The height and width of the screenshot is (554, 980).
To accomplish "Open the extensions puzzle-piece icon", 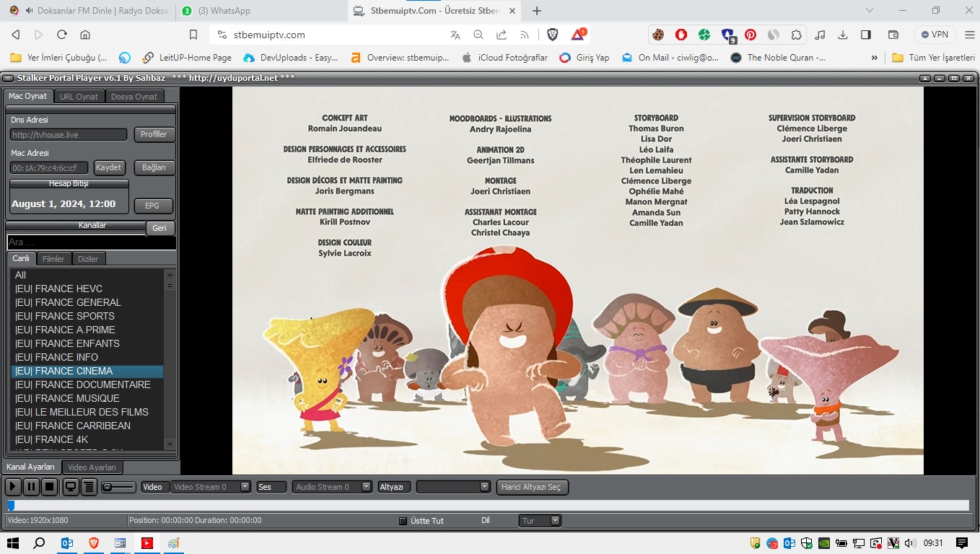I will click(x=797, y=35).
